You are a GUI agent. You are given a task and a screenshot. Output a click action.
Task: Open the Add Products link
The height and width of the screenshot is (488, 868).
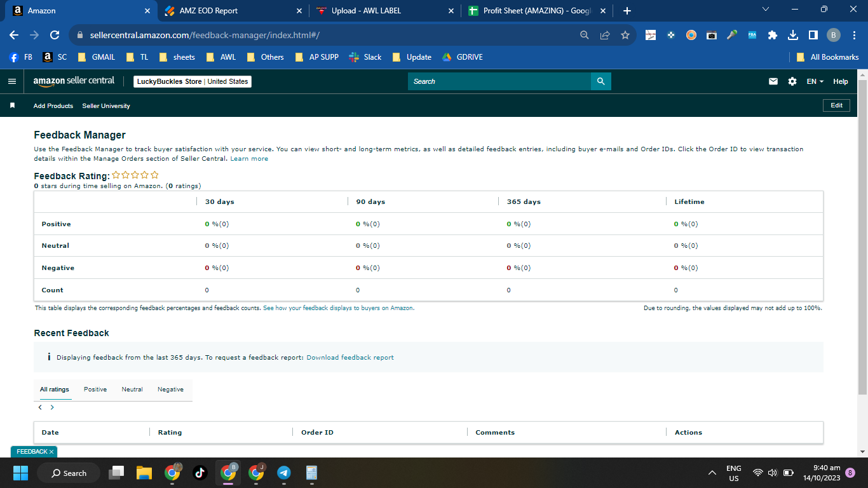pyautogui.click(x=53, y=105)
